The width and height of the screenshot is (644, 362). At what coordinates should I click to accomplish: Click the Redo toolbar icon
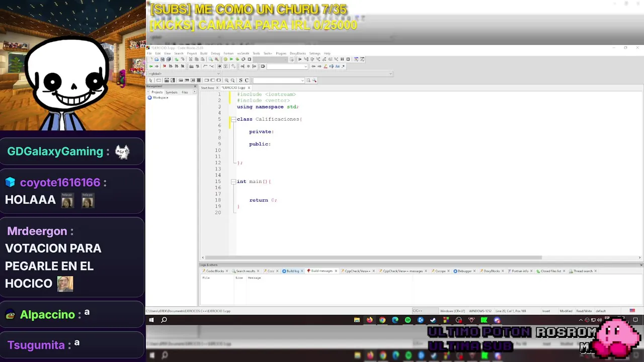pyautogui.click(x=183, y=59)
